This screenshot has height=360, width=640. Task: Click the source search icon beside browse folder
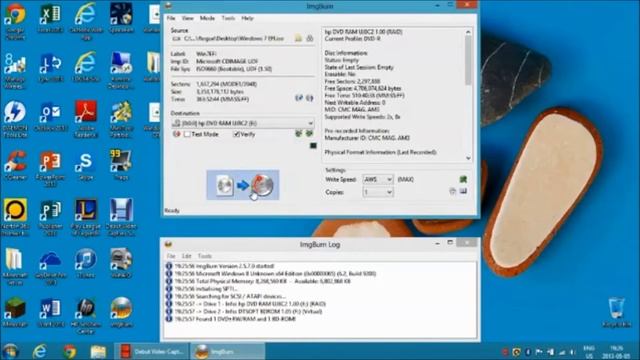pyautogui.click(x=310, y=38)
